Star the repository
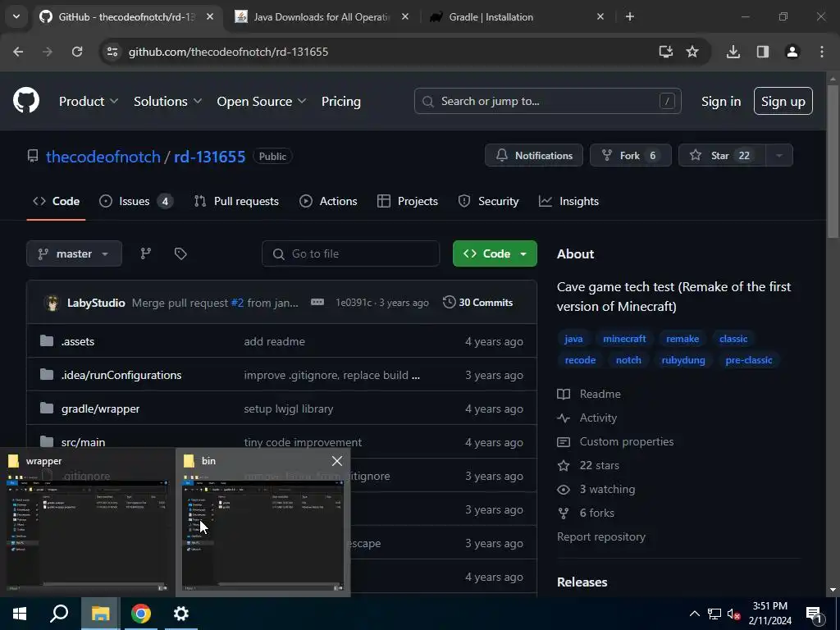The width and height of the screenshot is (840, 630). 722,155
